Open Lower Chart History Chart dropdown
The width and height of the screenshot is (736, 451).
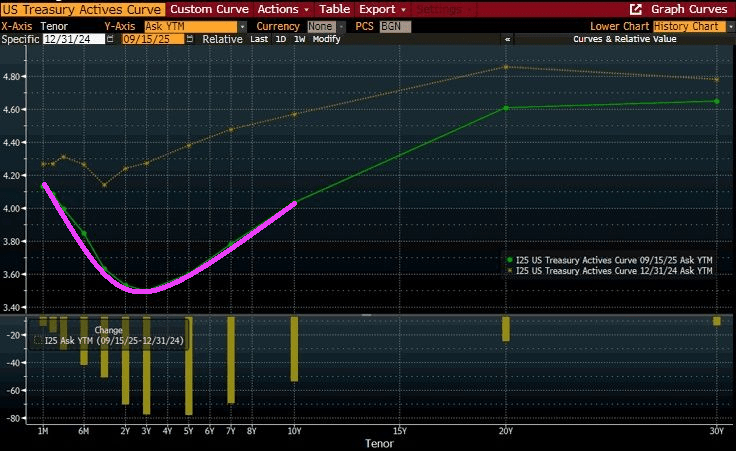tap(688, 25)
